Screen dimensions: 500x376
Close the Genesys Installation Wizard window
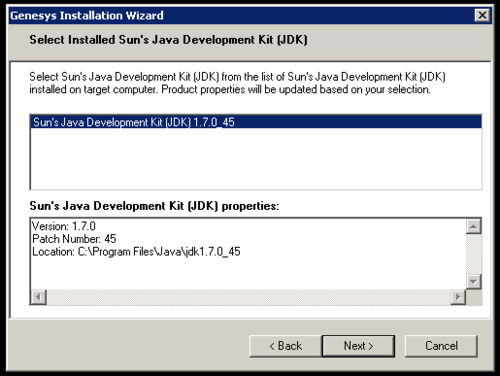482,15
